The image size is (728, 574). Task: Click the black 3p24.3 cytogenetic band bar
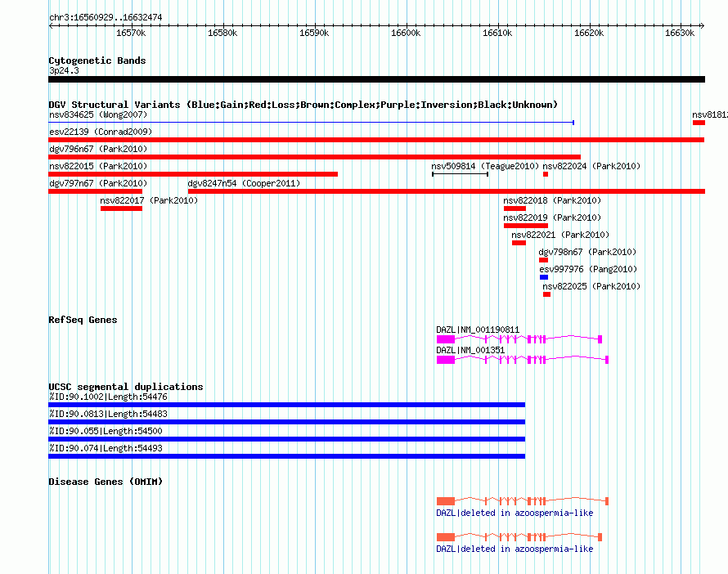click(x=376, y=79)
